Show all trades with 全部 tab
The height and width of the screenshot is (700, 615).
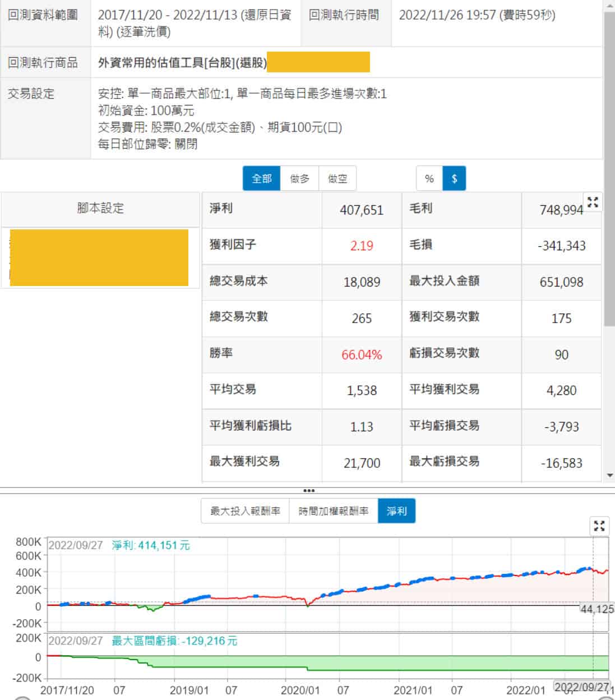coord(261,179)
